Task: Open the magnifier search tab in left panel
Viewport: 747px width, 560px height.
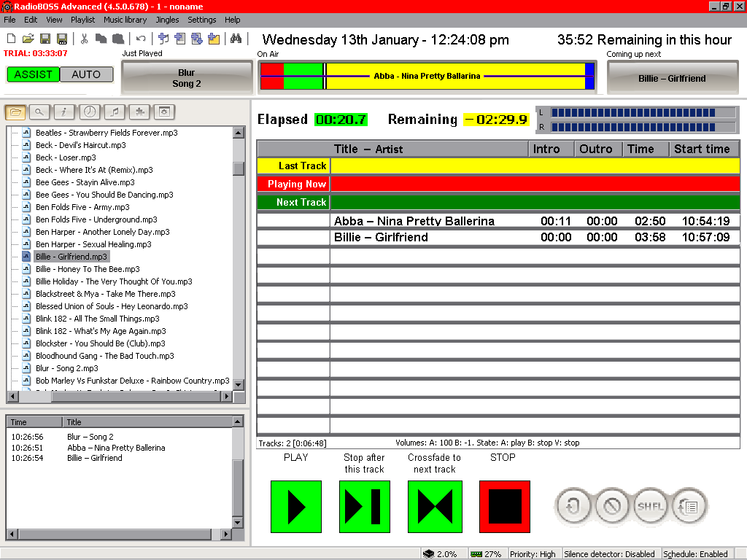Action: (x=39, y=112)
